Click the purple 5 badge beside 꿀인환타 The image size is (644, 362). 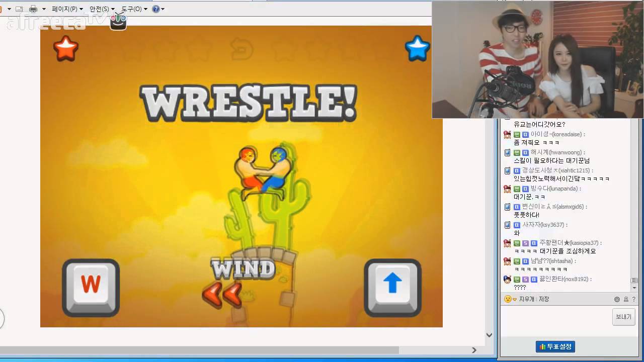point(525,280)
